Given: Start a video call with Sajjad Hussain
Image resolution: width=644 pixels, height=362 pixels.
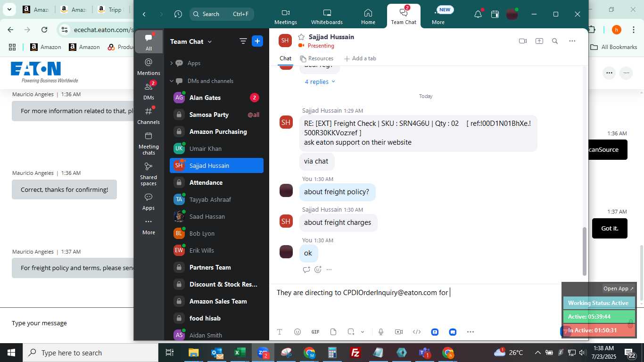Looking at the screenshot, I should pos(522,41).
